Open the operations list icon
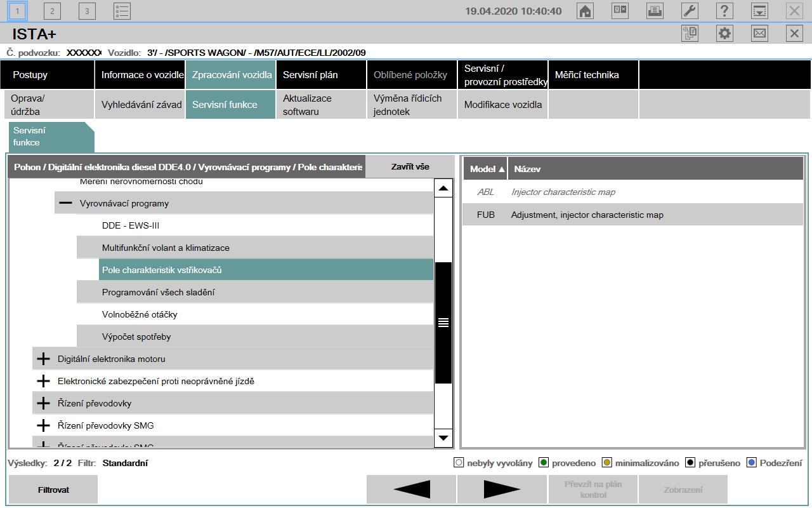The height and width of the screenshot is (508, 812). 122,11
